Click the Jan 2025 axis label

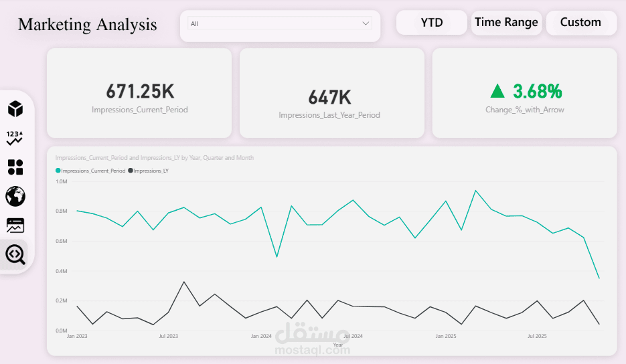click(445, 336)
